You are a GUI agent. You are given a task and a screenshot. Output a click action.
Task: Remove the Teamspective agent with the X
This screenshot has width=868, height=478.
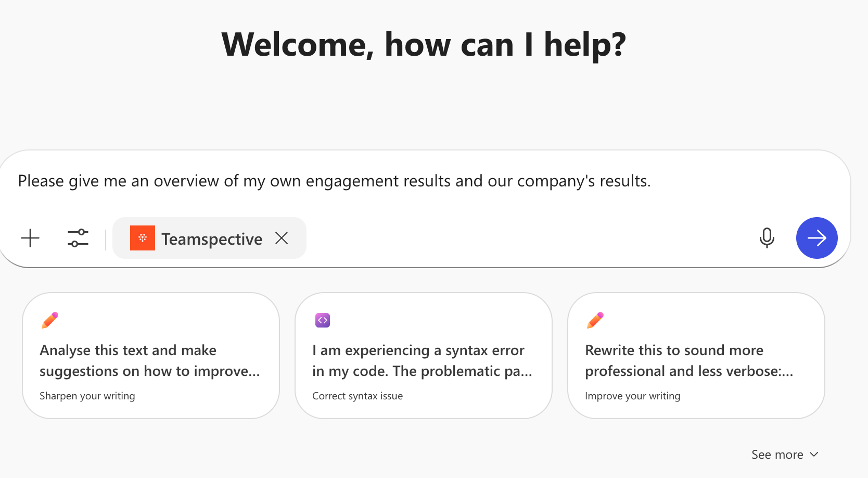pyautogui.click(x=281, y=237)
